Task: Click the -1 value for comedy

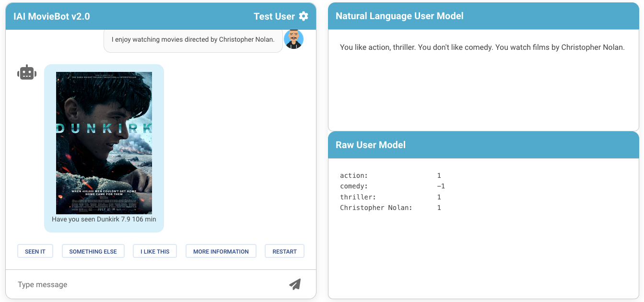Action: click(x=441, y=186)
